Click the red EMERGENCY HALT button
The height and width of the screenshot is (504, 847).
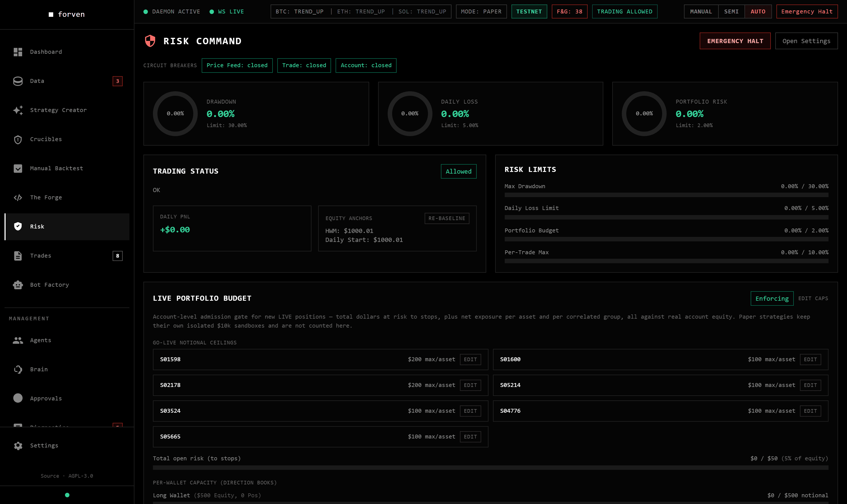735,41
